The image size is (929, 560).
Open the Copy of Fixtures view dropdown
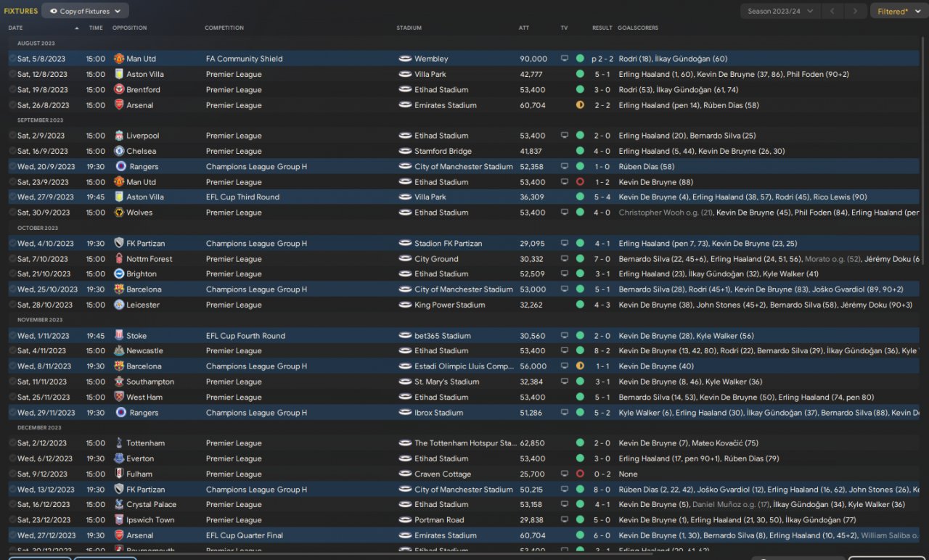85,11
